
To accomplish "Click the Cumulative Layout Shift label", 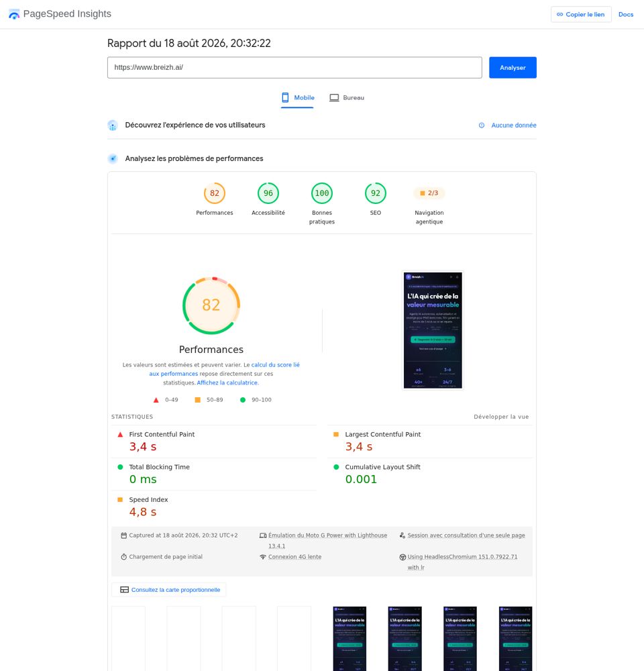I will click(382, 467).
